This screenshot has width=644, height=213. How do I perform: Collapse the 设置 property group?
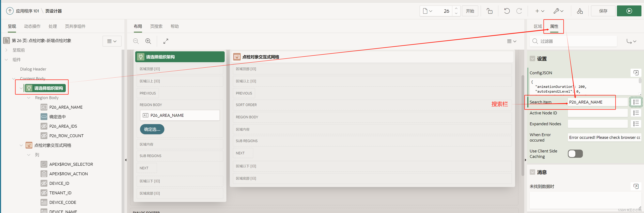pos(532,59)
